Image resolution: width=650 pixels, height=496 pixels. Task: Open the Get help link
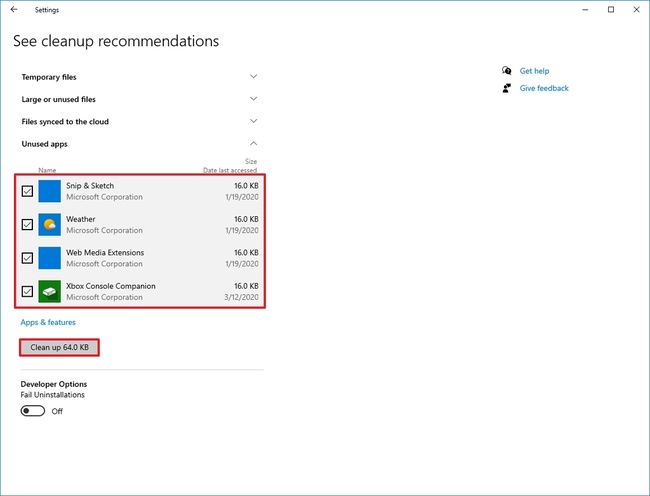coord(534,71)
